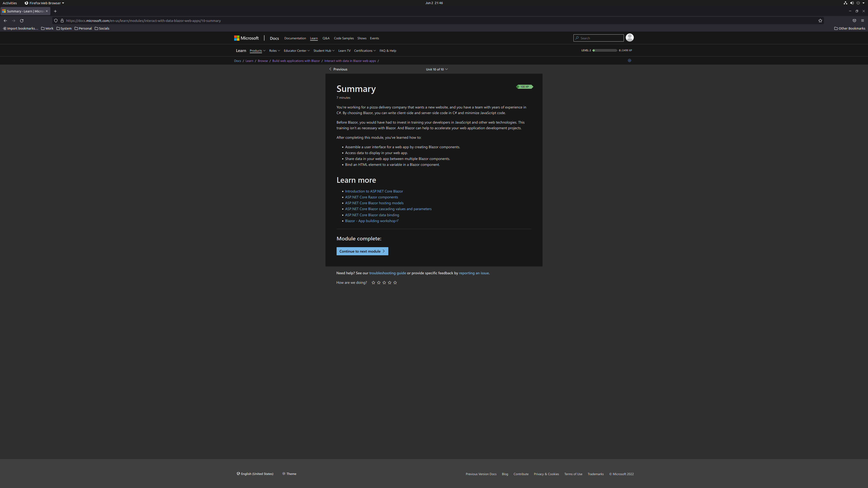Open the Shows nav item

pos(362,38)
